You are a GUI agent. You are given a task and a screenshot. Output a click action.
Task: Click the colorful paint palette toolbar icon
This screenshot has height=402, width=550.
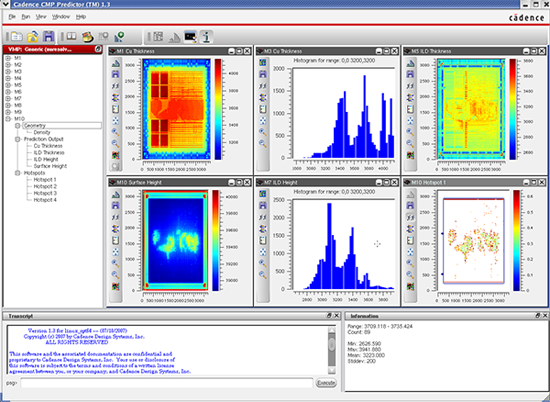tap(88, 36)
